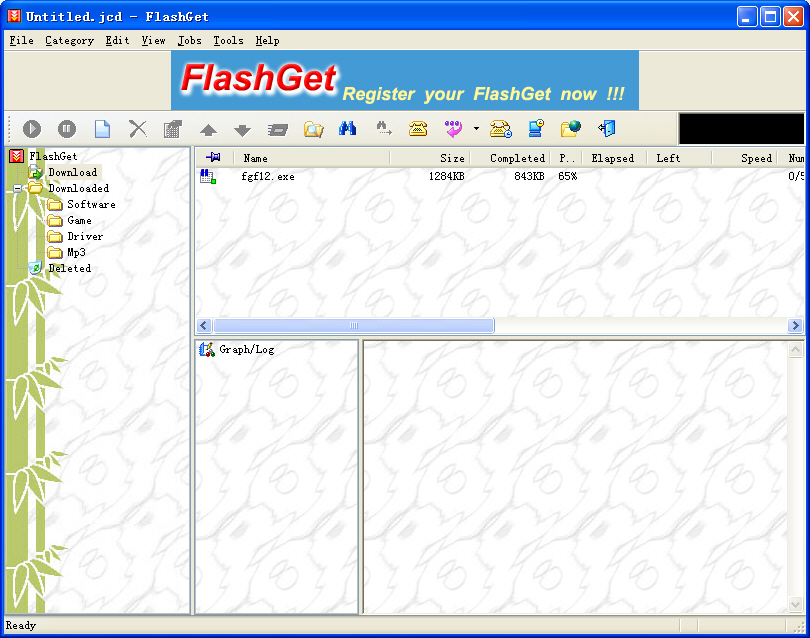Click the New download page icon
The width and height of the screenshot is (810, 638).
pyautogui.click(x=102, y=129)
